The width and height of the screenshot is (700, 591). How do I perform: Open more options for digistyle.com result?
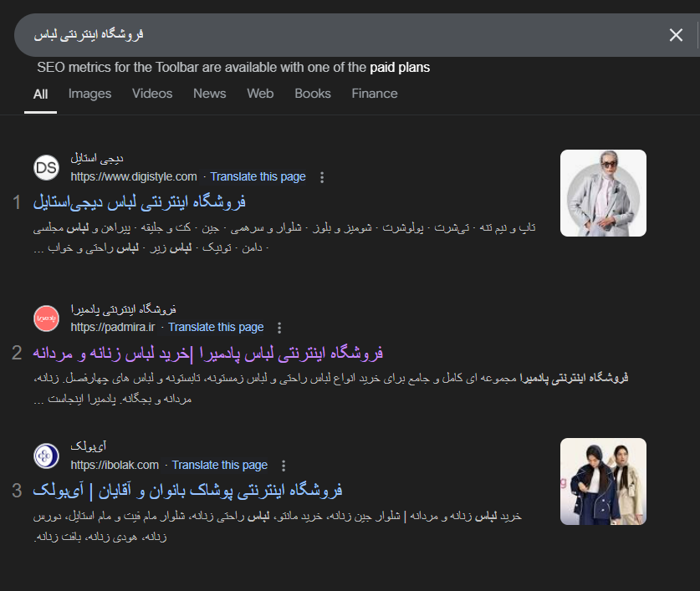[x=322, y=177]
